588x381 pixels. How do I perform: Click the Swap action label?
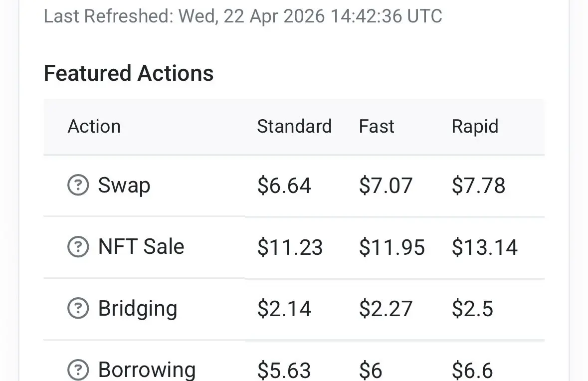click(x=124, y=186)
